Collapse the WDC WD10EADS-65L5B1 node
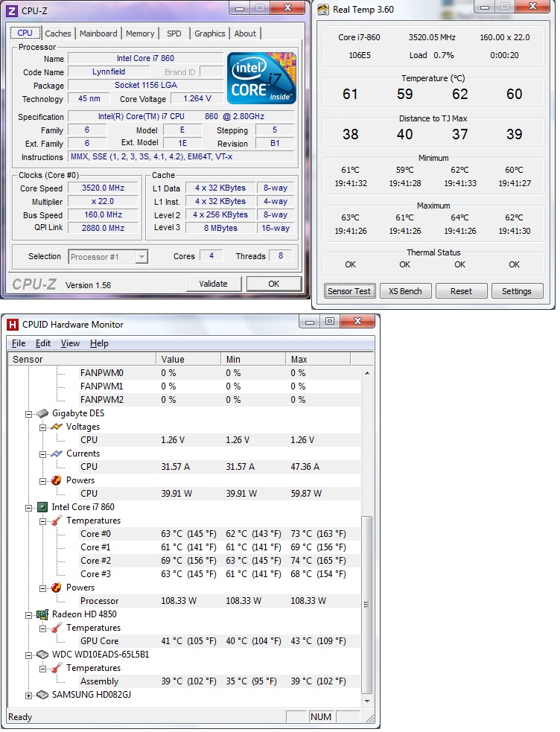Image resolution: width=560 pixels, height=732 pixels. tap(29, 655)
